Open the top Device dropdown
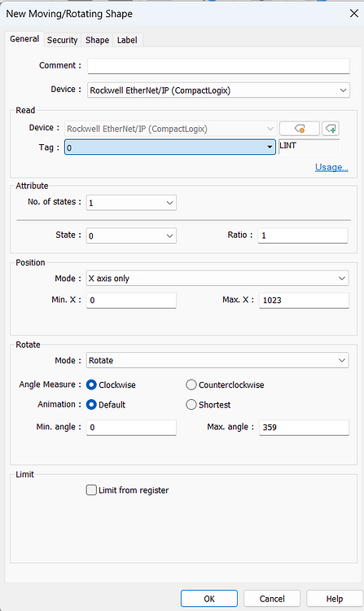This screenshot has width=364, height=611. (x=218, y=90)
